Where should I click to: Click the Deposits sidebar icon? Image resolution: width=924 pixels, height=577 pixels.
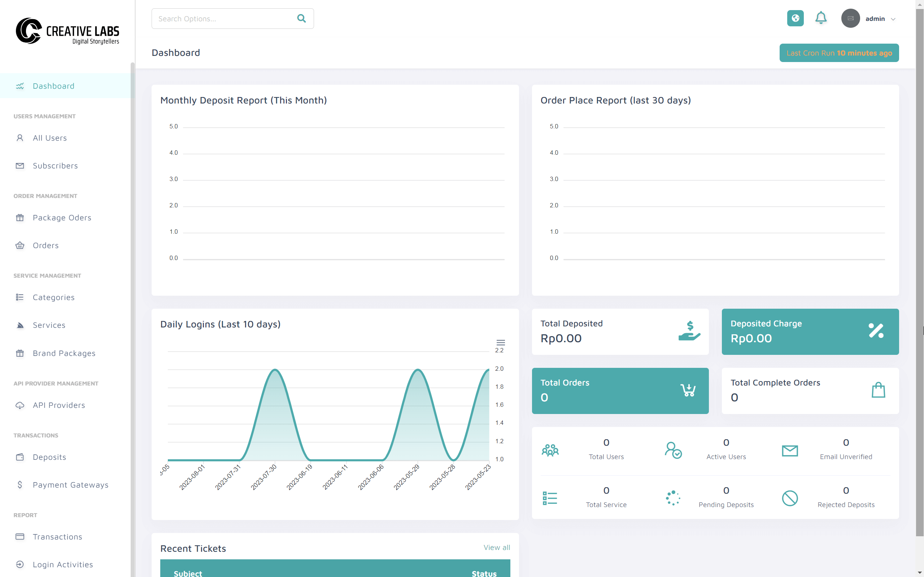19,457
